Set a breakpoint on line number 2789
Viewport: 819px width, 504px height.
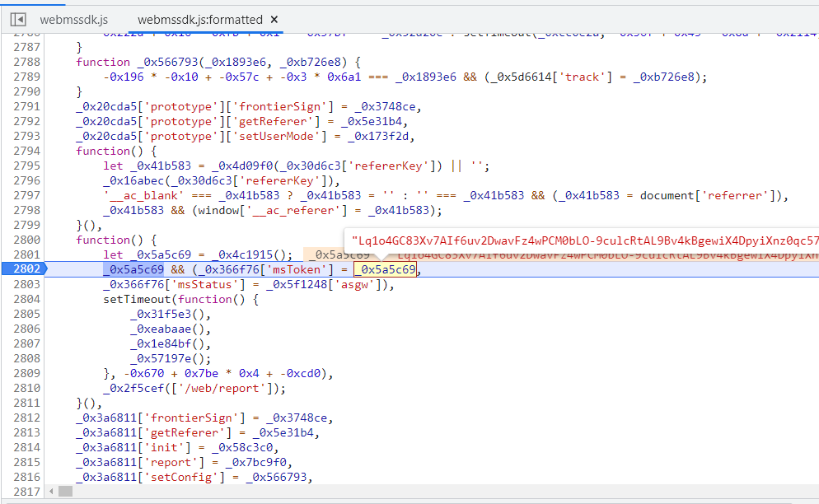pos(26,77)
